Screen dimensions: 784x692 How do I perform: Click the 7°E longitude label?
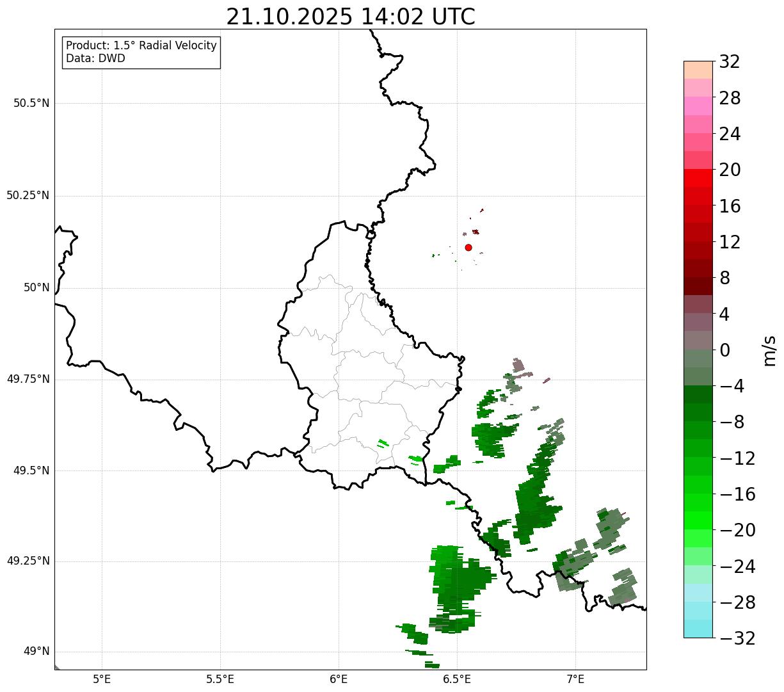click(x=575, y=679)
